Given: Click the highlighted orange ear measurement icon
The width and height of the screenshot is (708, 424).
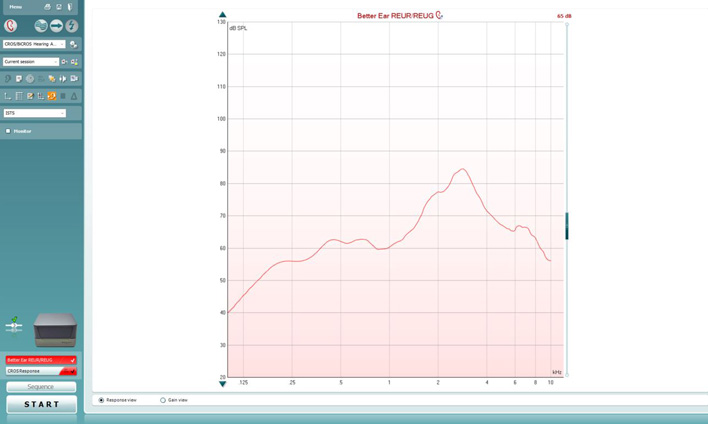Looking at the screenshot, I should click(52, 96).
